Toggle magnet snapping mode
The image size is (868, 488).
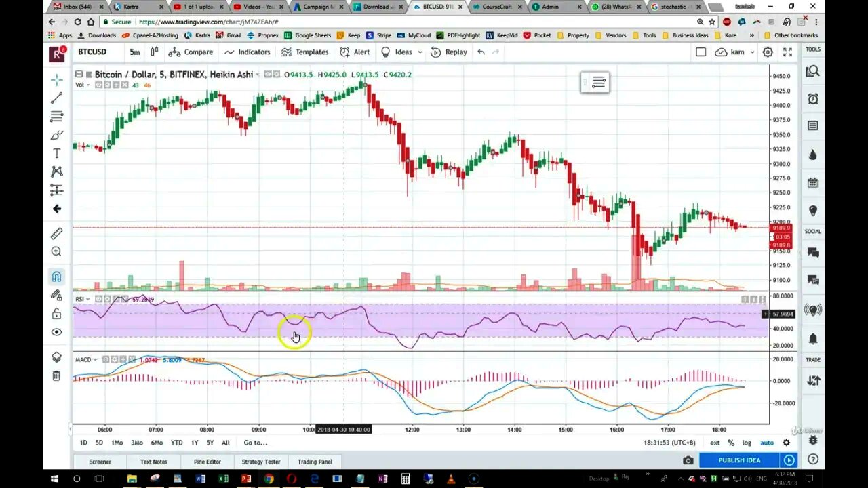57,277
